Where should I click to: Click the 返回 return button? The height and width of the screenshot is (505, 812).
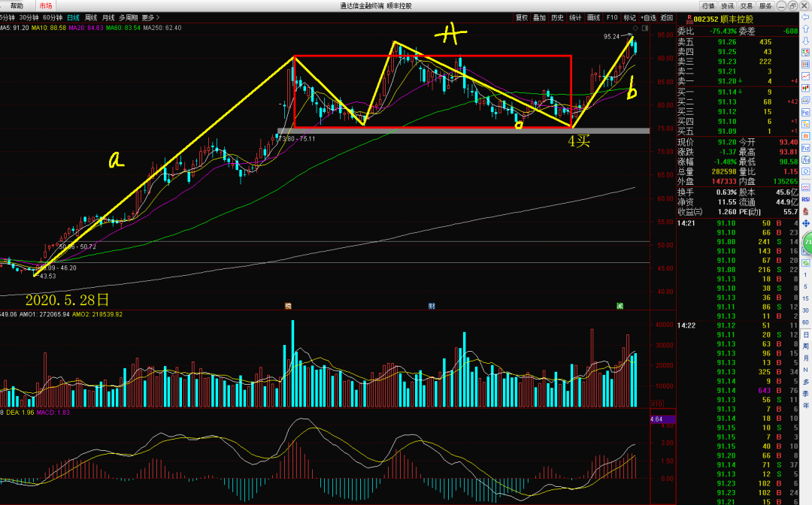tap(666, 17)
